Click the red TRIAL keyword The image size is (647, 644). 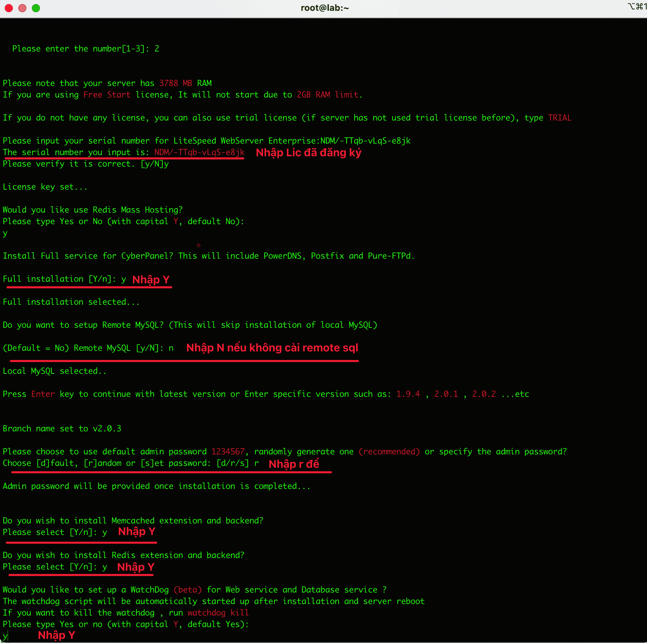(560, 118)
